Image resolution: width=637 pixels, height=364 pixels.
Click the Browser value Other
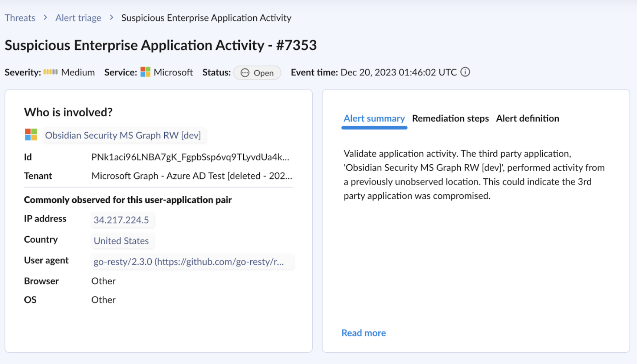point(103,281)
